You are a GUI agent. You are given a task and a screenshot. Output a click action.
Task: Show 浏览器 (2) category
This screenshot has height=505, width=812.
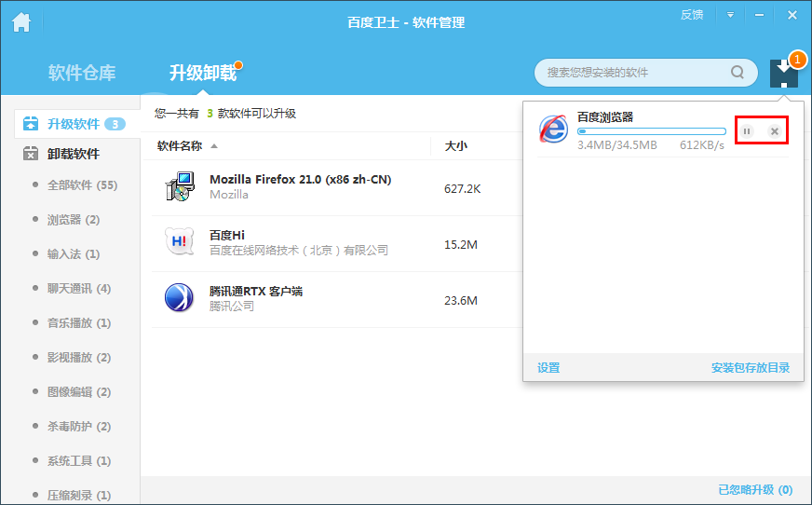tap(74, 220)
